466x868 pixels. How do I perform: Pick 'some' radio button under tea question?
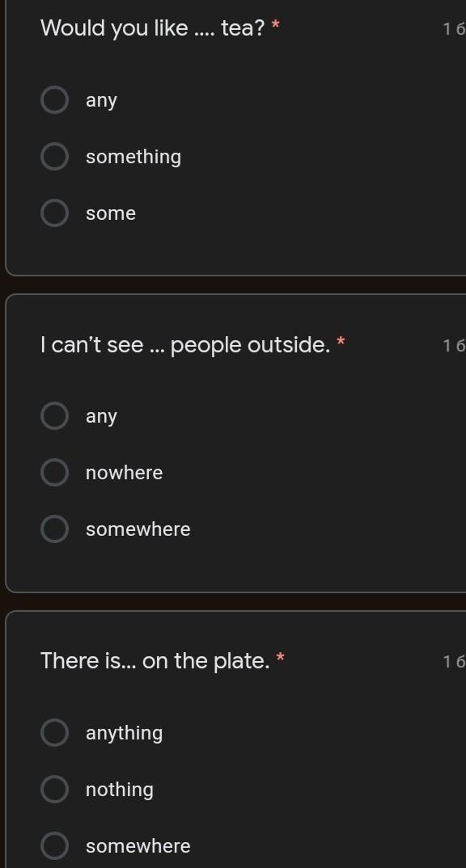coord(55,213)
